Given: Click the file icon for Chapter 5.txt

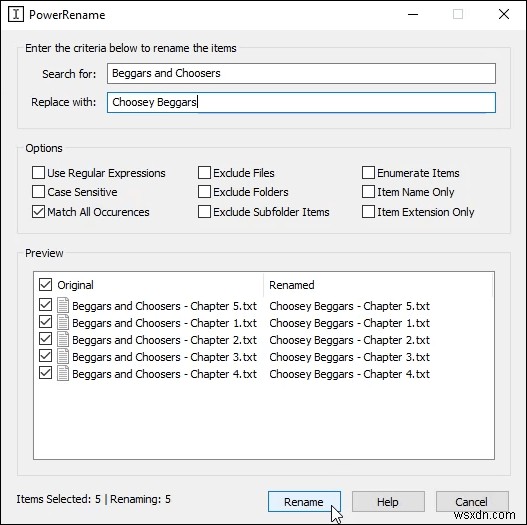Looking at the screenshot, I should click(63, 306).
